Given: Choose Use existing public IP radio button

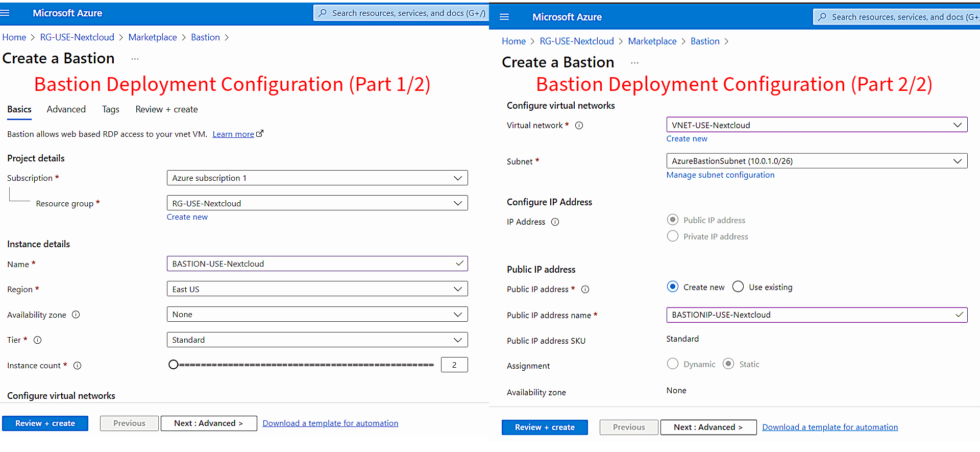Looking at the screenshot, I should click(x=738, y=287).
